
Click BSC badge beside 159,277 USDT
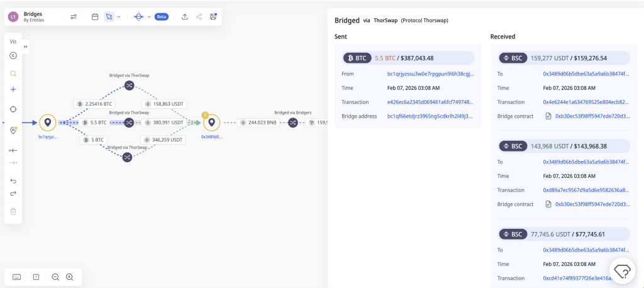click(x=513, y=58)
